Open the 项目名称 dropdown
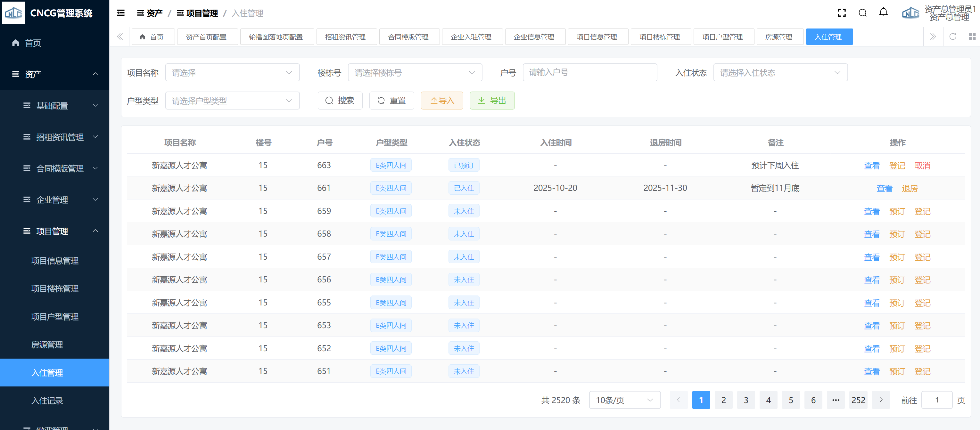 (x=232, y=73)
